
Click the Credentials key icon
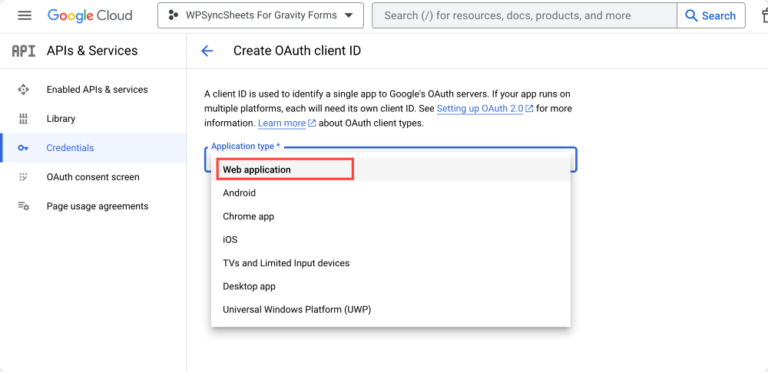pos(23,148)
